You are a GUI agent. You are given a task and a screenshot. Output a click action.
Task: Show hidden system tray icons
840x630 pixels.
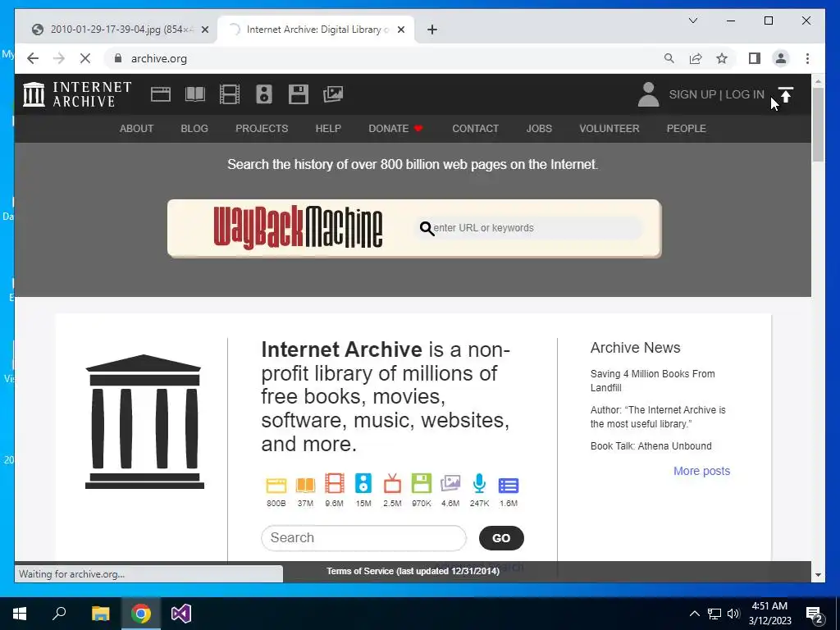click(694, 614)
